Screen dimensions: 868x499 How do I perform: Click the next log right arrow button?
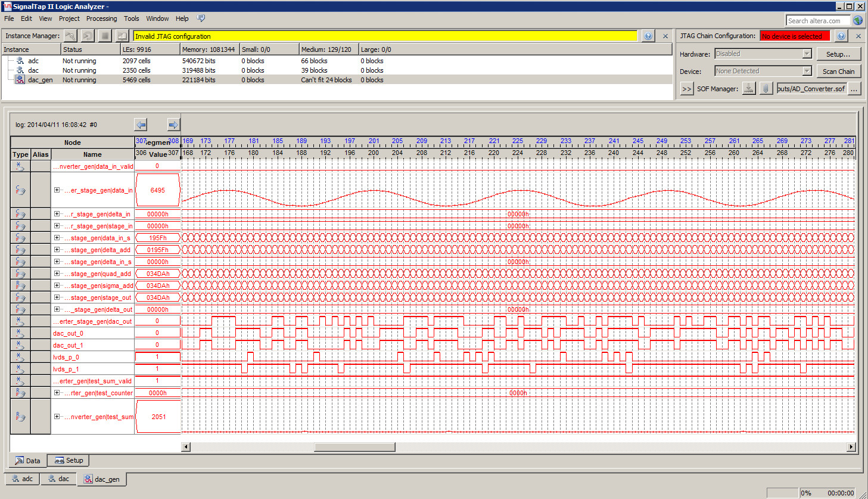click(x=173, y=125)
